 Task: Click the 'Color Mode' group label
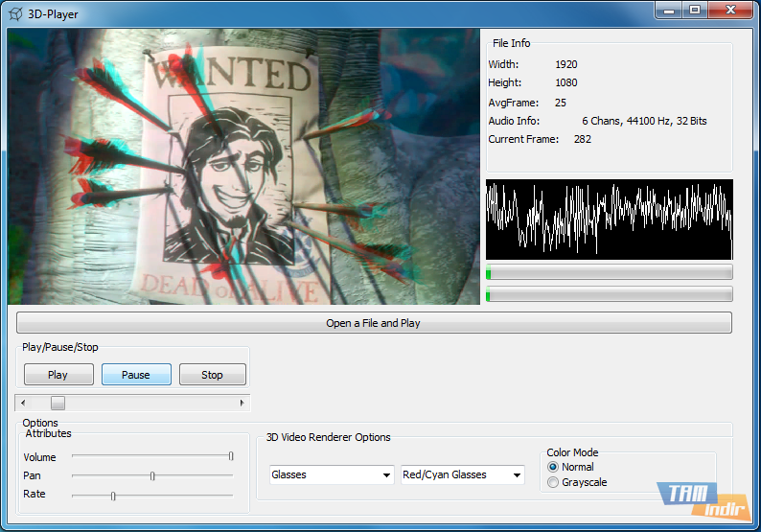coord(573,452)
